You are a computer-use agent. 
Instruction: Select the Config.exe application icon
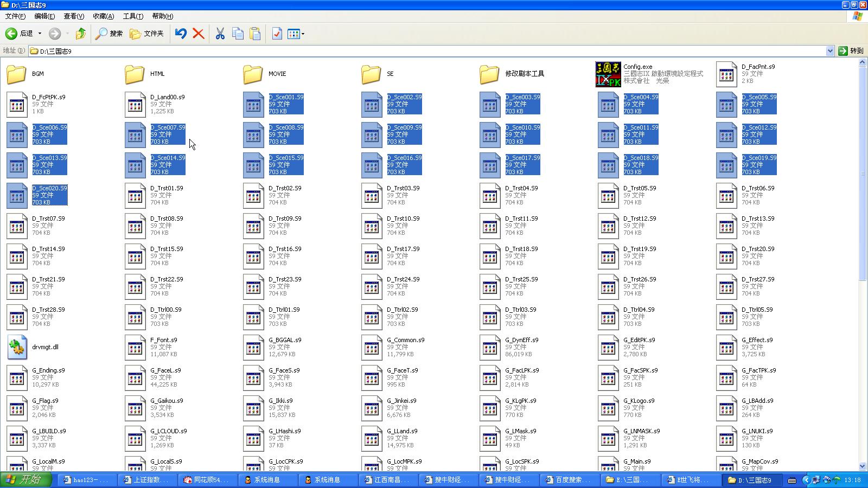(608, 74)
